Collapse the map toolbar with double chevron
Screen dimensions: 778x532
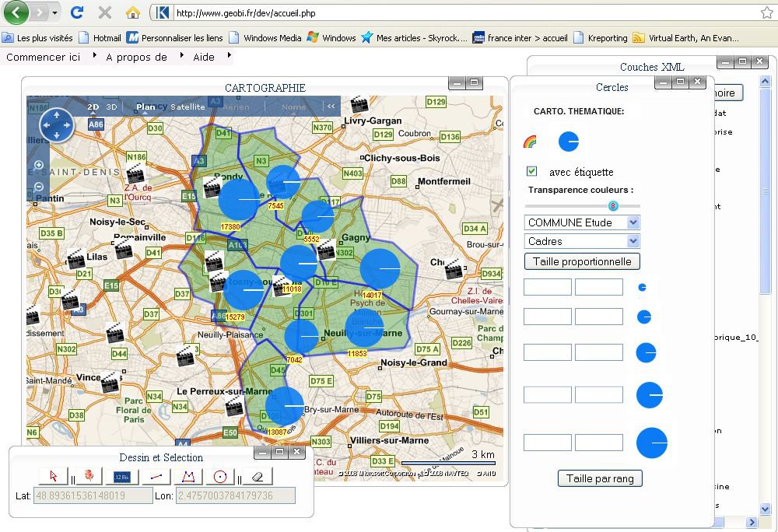click(x=331, y=107)
